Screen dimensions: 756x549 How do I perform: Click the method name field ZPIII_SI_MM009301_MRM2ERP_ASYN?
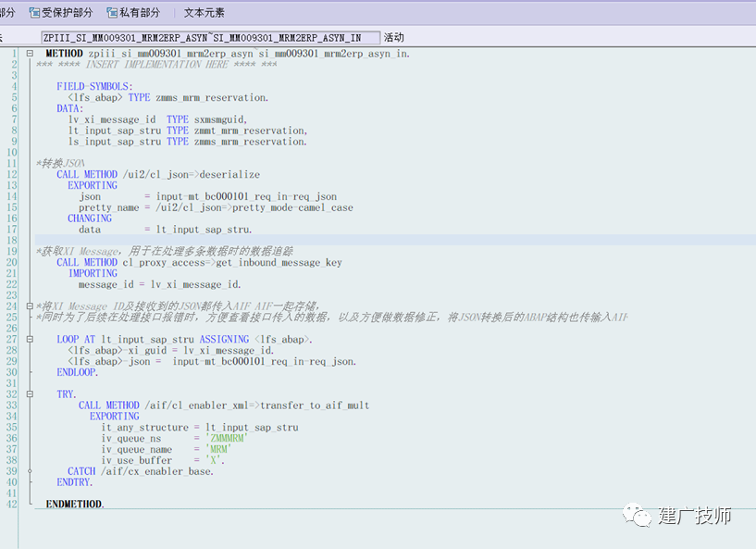coord(211,38)
